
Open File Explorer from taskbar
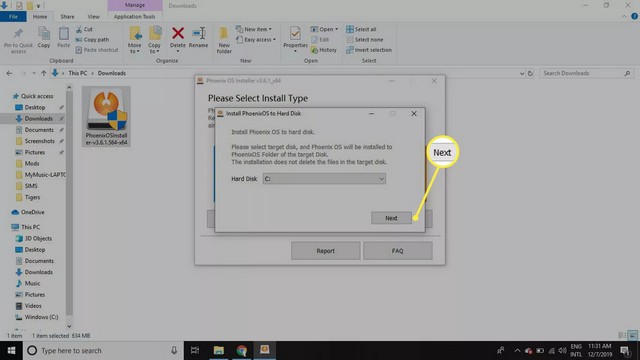coord(219,351)
